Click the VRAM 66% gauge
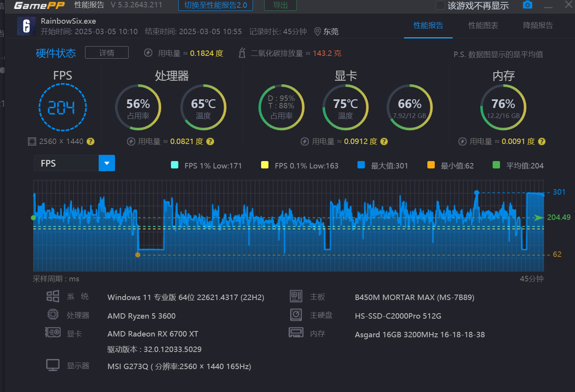Screen dimensions: 575x392 point(409,108)
